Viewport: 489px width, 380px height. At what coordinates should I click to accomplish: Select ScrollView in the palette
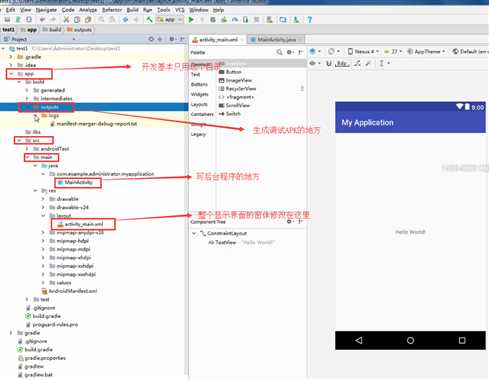tap(234, 105)
